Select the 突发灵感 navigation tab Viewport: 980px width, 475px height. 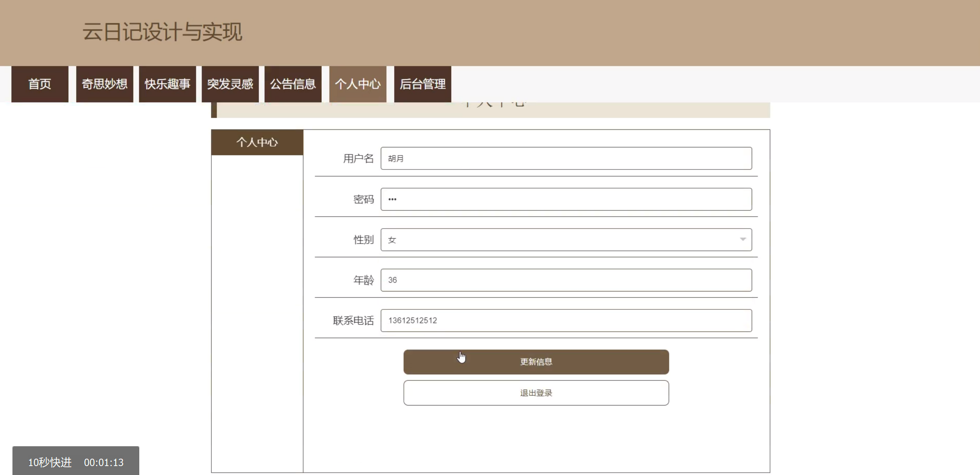click(230, 84)
